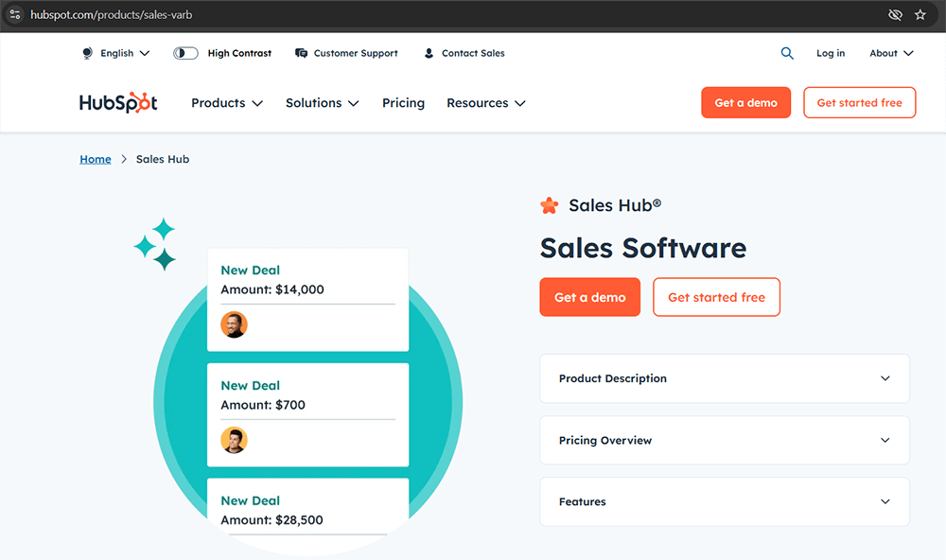Click the bookmark star icon
The image size is (946, 560).
pyautogui.click(x=920, y=15)
